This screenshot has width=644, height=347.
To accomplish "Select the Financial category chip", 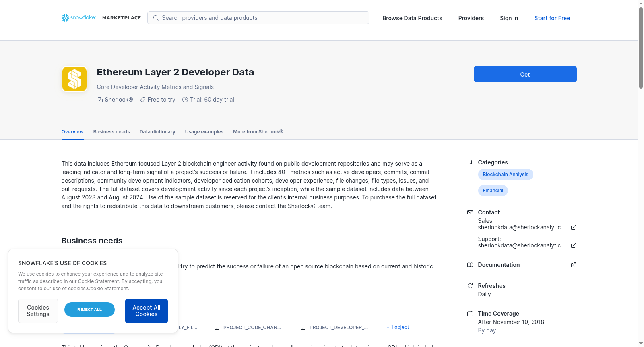I will tap(493, 191).
